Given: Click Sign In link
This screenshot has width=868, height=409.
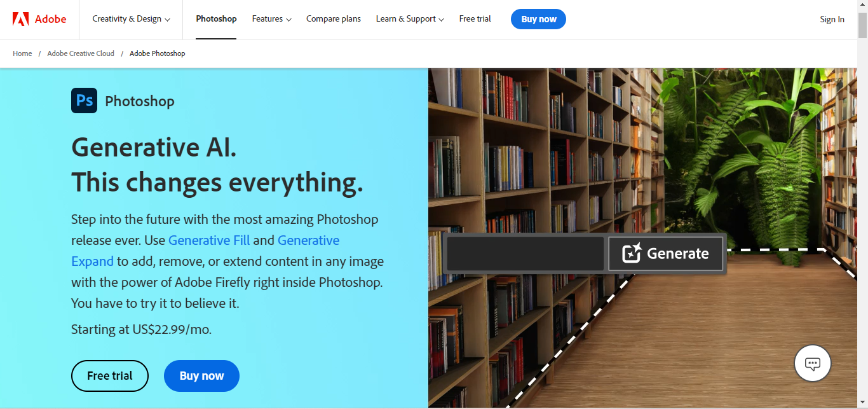Looking at the screenshot, I should (x=832, y=19).
